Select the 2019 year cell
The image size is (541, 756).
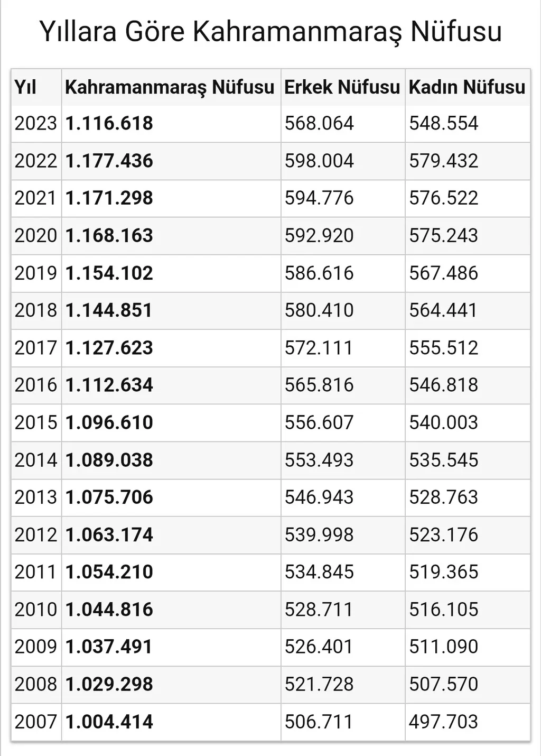pos(35,273)
